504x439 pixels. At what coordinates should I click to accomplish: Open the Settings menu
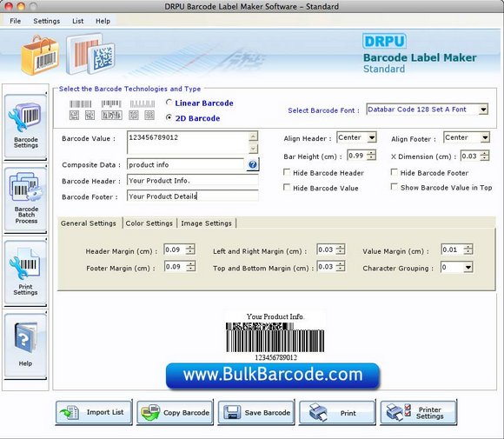point(47,21)
